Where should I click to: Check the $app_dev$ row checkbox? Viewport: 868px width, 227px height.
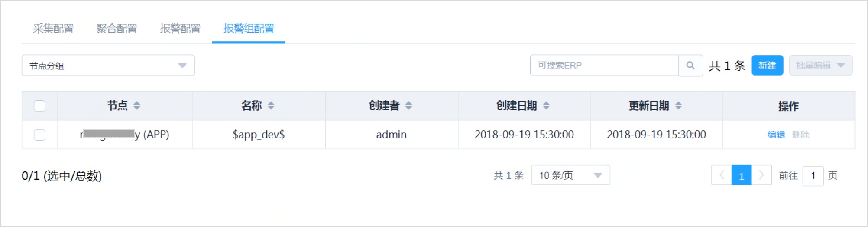click(39, 135)
